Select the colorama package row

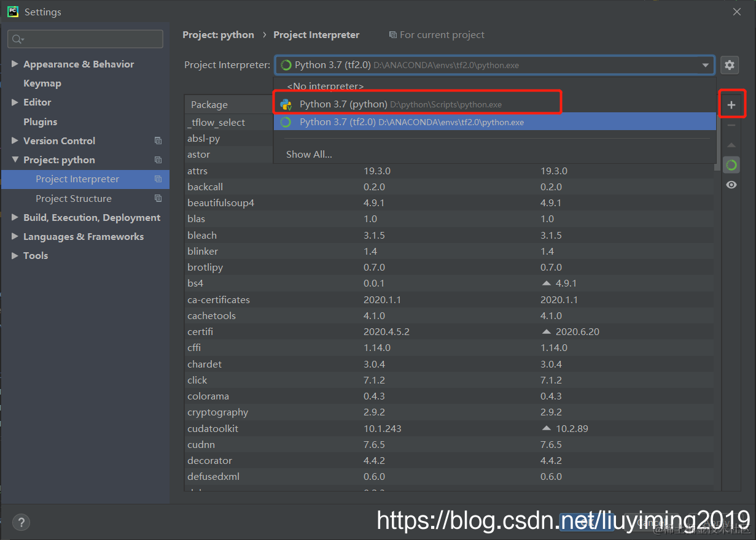(x=450, y=396)
